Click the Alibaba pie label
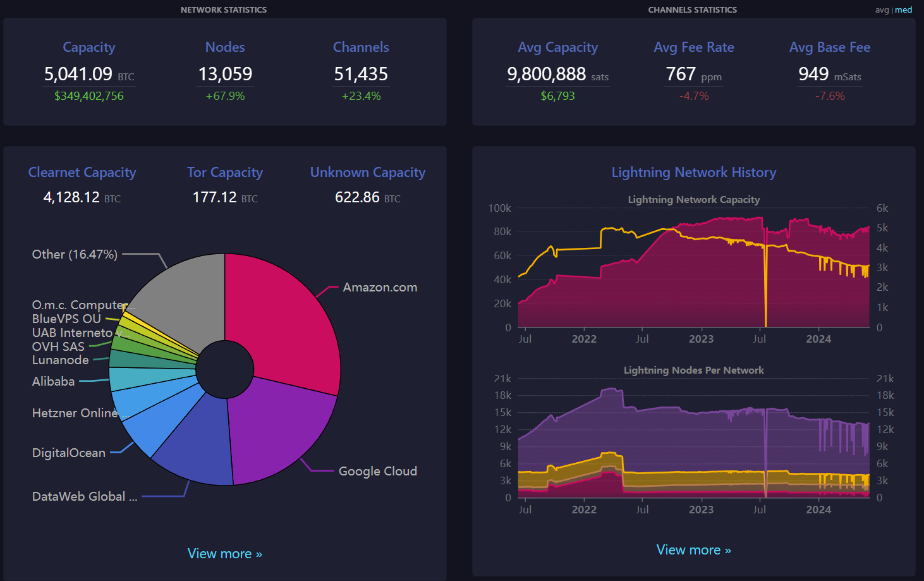Image resolution: width=924 pixels, height=581 pixels. tap(53, 381)
